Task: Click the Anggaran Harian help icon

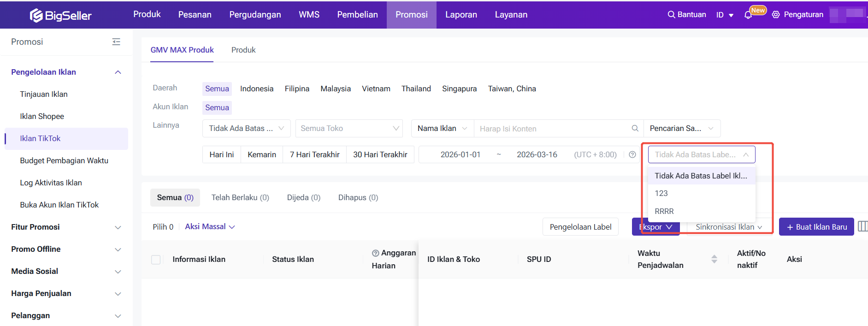Action: (375, 253)
